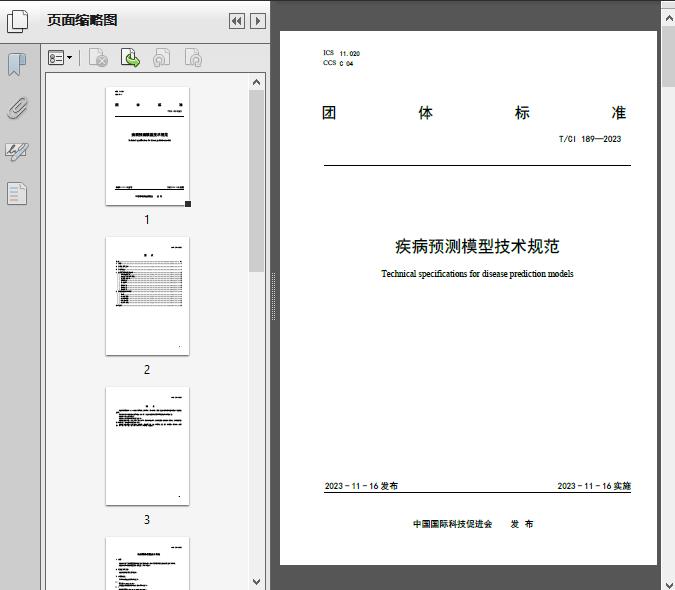Rotate pages clockwise icon
675x590 pixels.
[194, 58]
